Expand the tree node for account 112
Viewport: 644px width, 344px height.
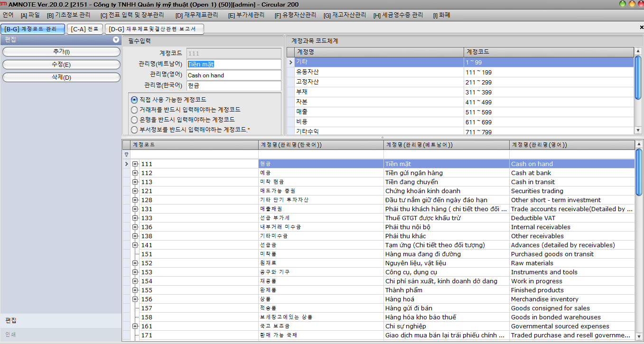pos(135,173)
